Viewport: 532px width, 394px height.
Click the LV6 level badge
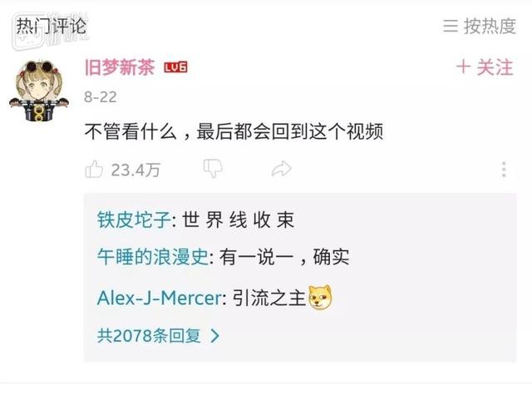[x=175, y=67]
